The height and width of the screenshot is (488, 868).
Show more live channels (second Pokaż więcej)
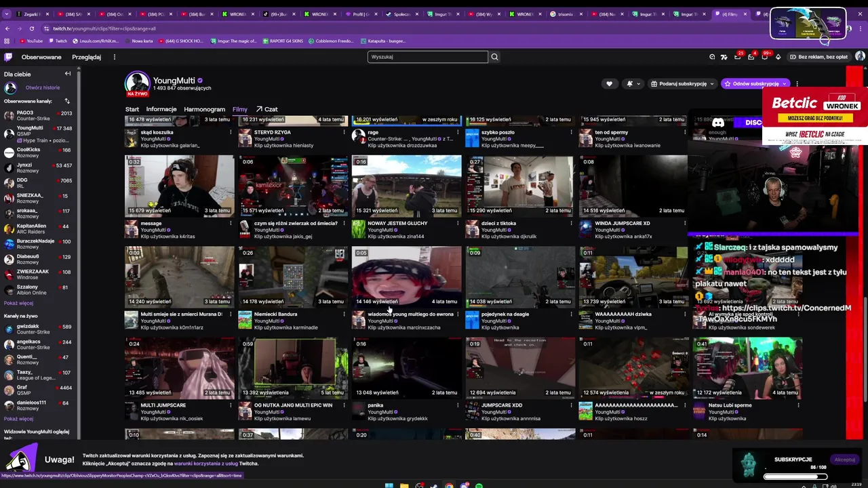(18, 418)
